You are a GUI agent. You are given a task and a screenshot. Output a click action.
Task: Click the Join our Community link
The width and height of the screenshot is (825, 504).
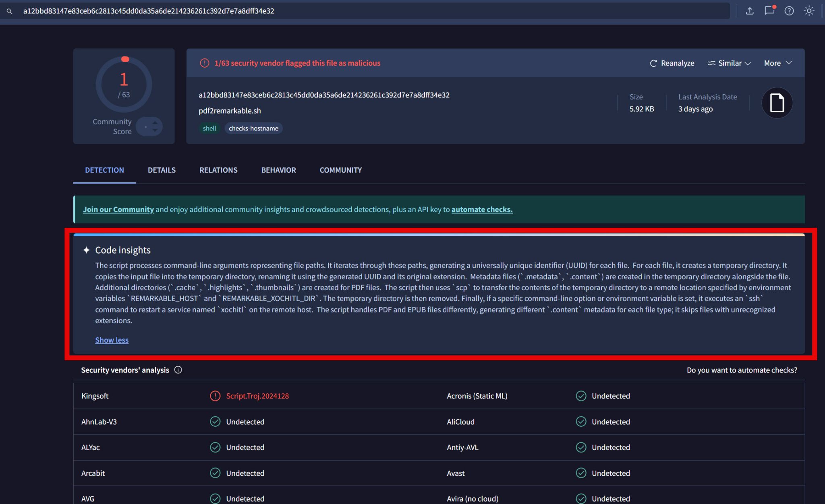click(118, 209)
